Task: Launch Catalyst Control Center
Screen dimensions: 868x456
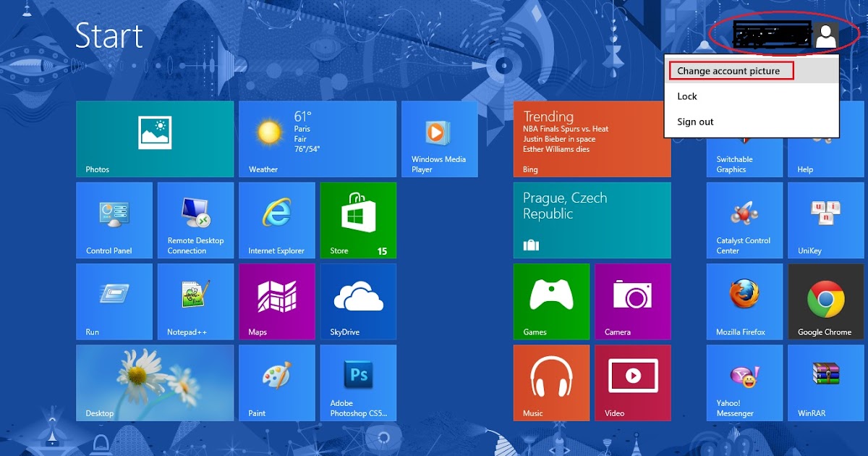Action: (x=744, y=219)
